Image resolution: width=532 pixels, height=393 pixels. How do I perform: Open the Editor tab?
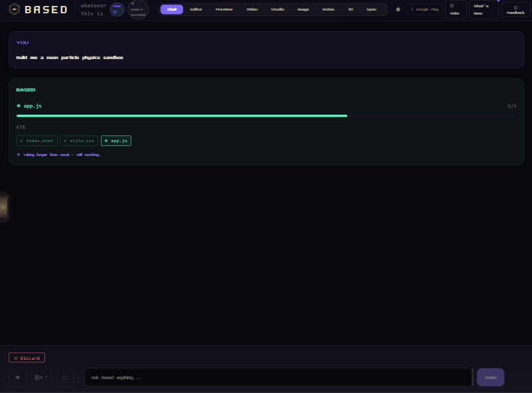click(x=196, y=9)
